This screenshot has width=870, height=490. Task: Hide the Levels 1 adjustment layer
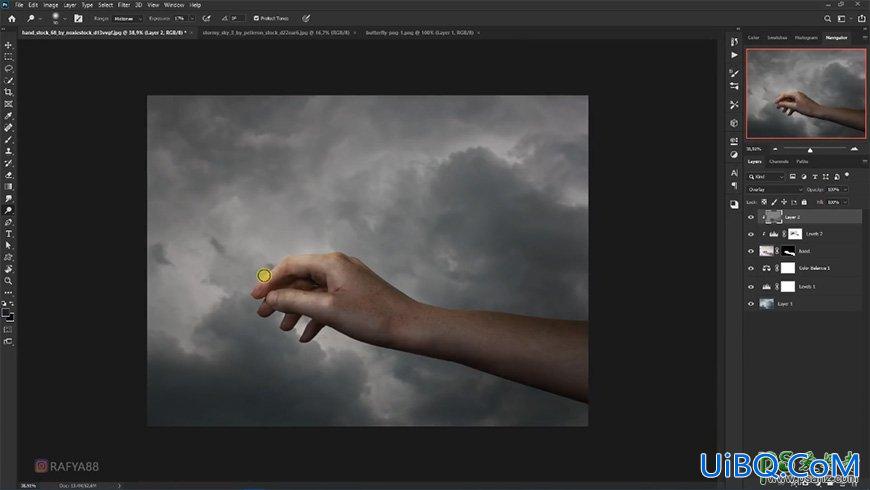click(x=751, y=286)
